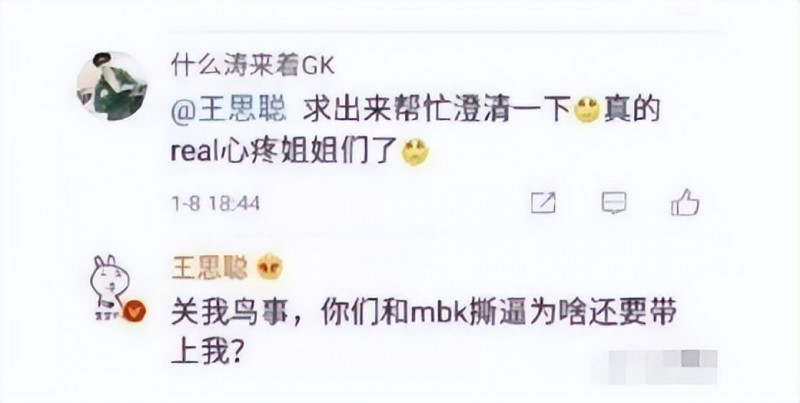Open the reply comment bubble icon
The width and height of the screenshot is (800, 403).
614,203
